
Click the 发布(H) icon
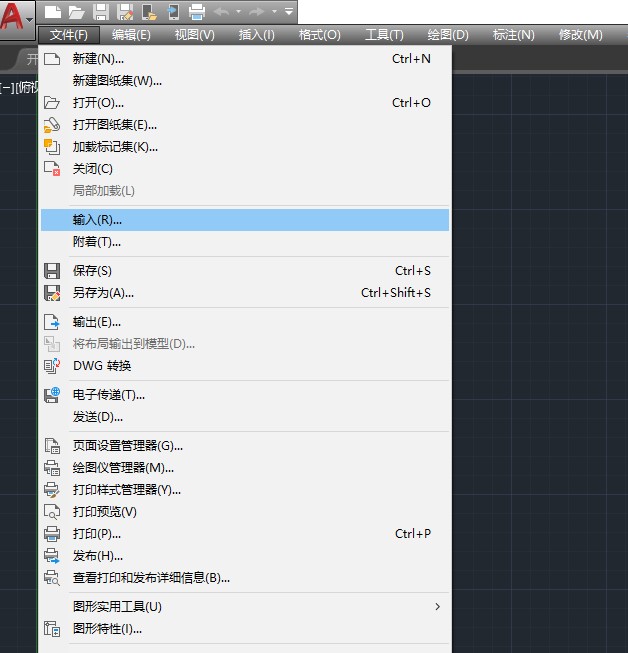(x=52, y=556)
